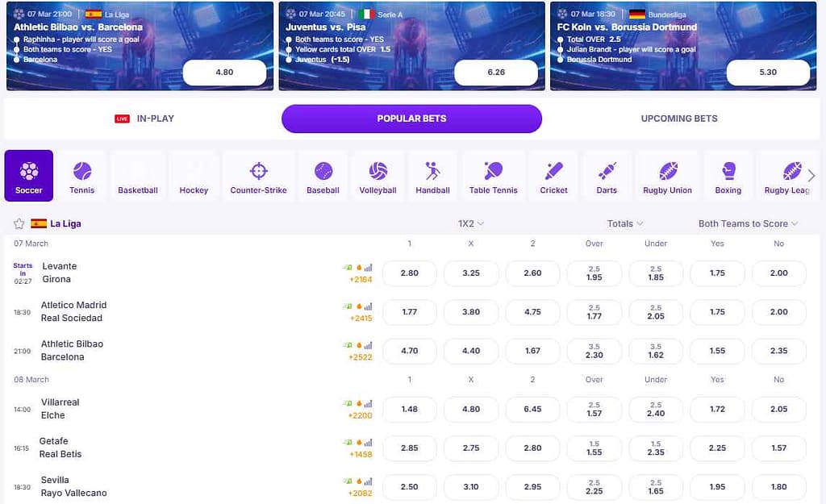Open the Totals market dropdown

[625, 224]
